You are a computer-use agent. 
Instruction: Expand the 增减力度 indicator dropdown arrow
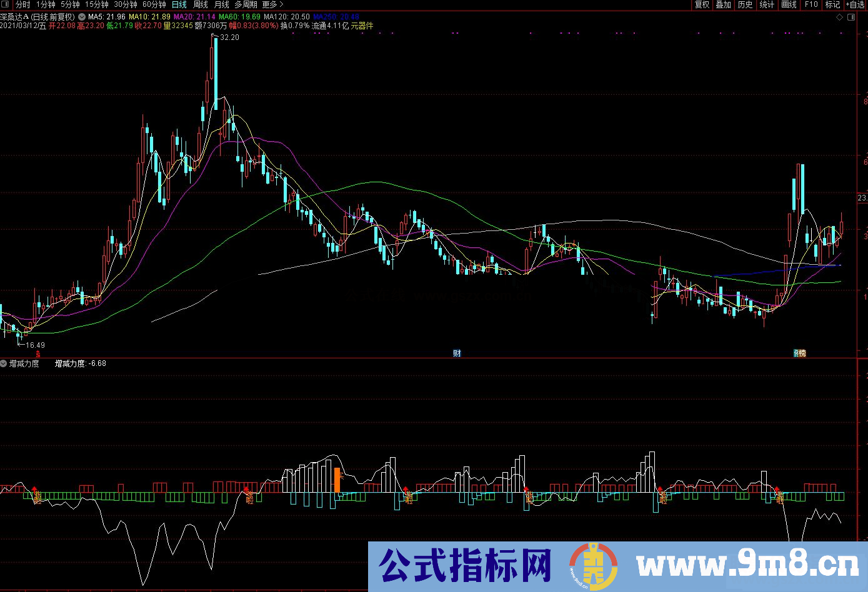click(x=4, y=363)
